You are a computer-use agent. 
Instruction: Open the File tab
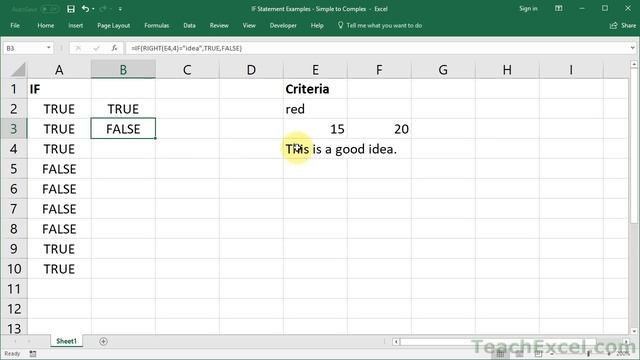pos(15,25)
